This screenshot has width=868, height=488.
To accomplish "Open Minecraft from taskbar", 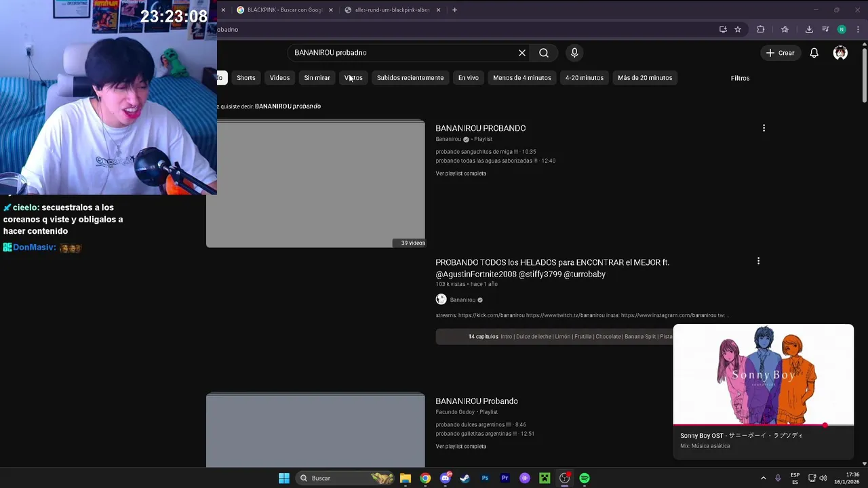I will pyautogui.click(x=545, y=479).
